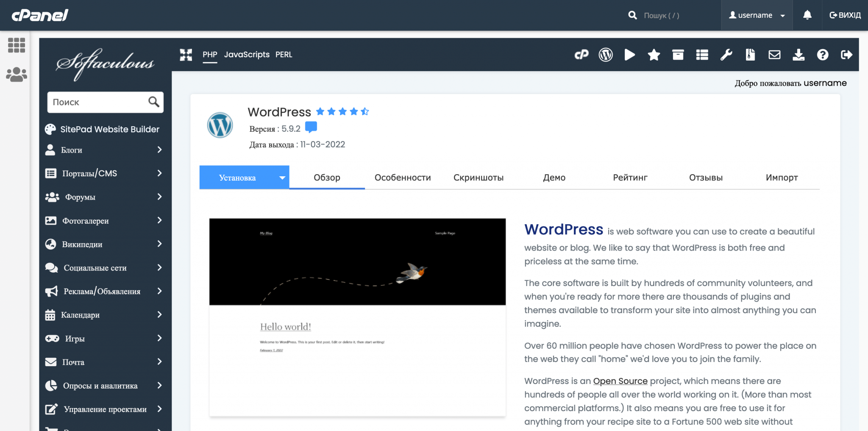Follow the Open Source link
This screenshot has height=431, width=868.
(x=620, y=381)
